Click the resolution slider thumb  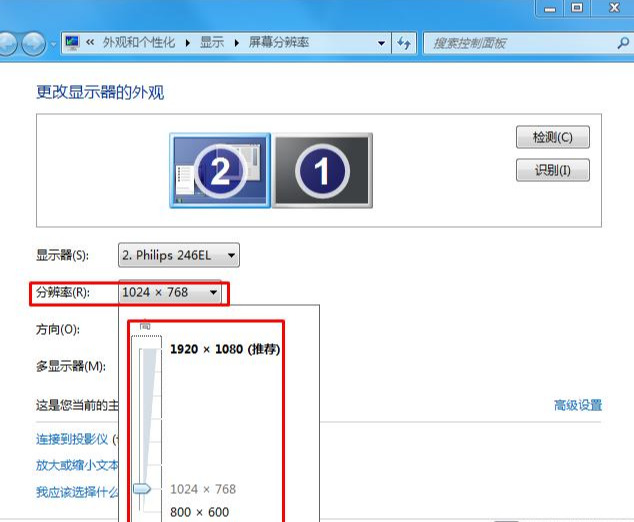[x=142, y=489]
